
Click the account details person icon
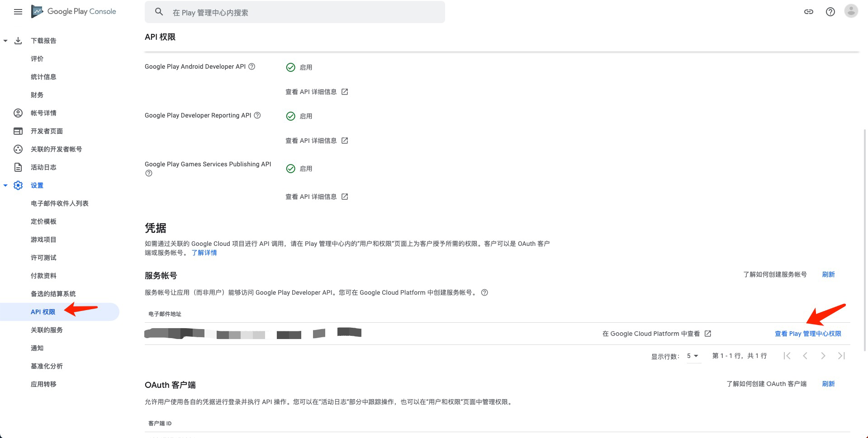[18, 113]
